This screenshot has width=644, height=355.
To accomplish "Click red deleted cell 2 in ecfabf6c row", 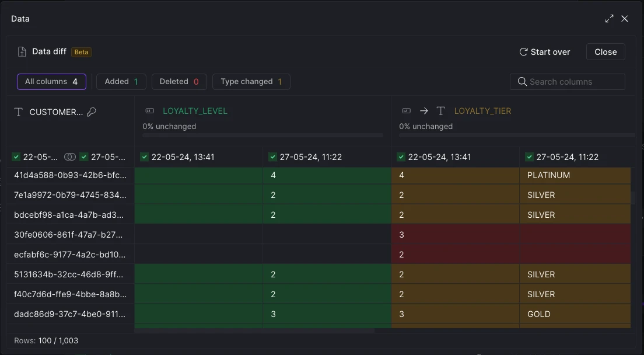I will click(455, 255).
